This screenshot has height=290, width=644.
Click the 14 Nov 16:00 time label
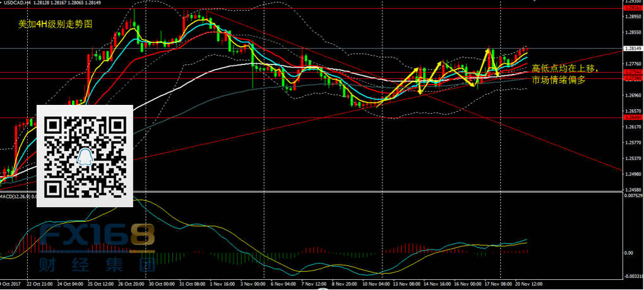point(438,286)
